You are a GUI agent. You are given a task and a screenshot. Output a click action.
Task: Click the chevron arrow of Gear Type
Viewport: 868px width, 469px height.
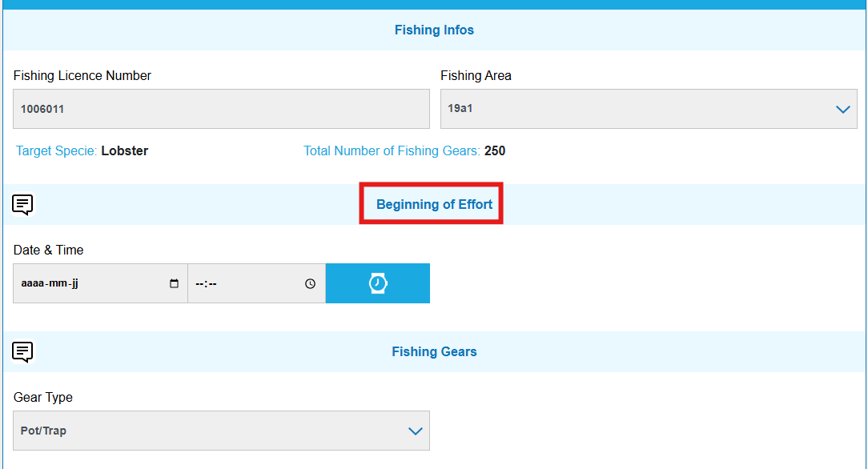pos(415,431)
